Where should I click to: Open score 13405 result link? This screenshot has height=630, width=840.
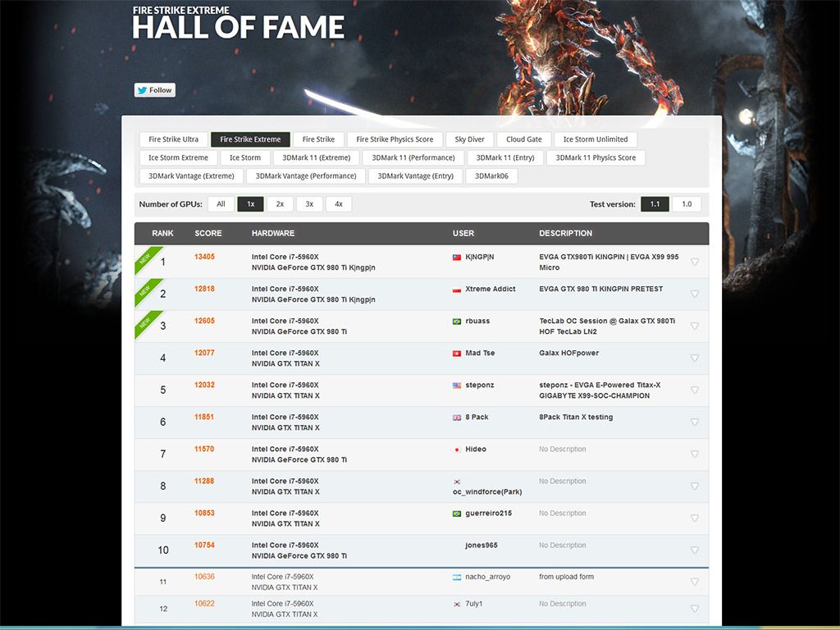pos(204,258)
